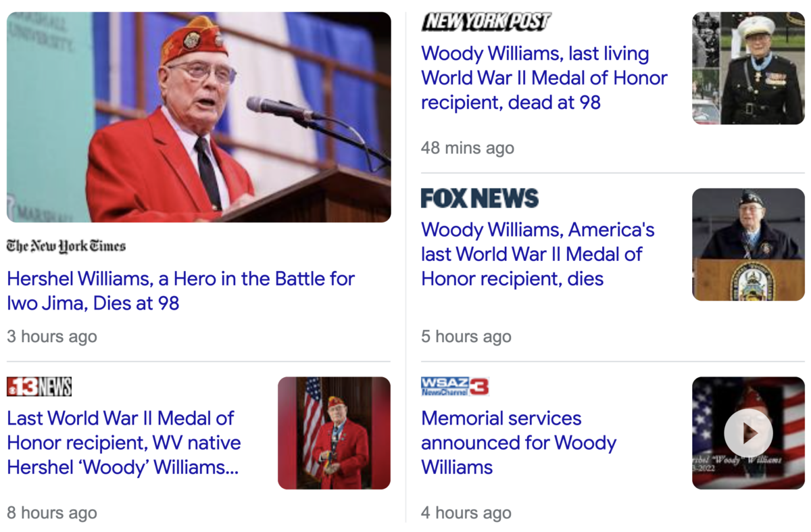Open the Hershel Williams Iwo Jima headline

180,291
